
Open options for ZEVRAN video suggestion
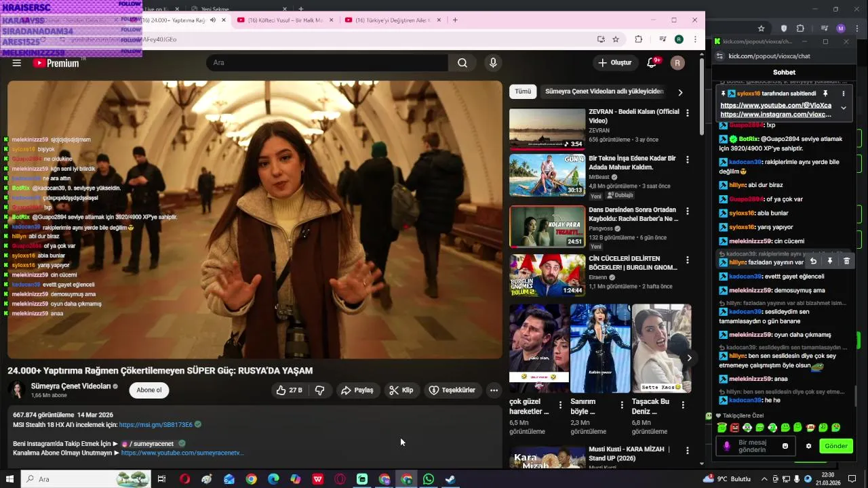pyautogui.click(x=688, y=113)
